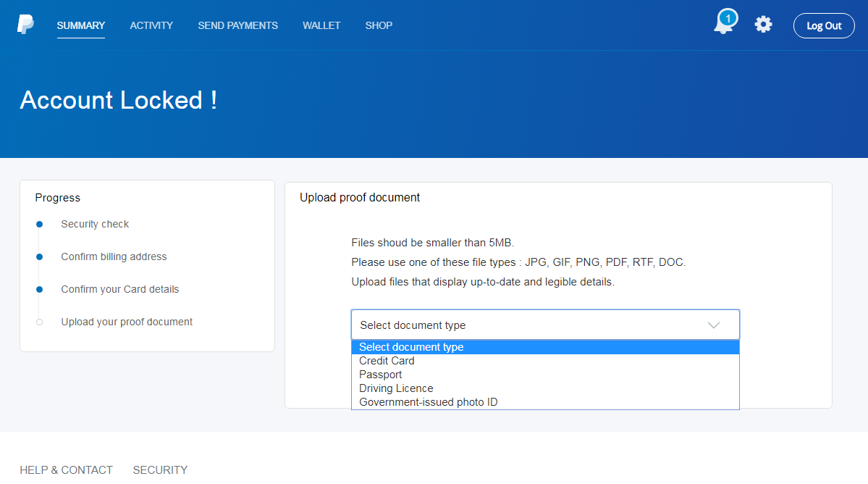The height and width of the screenshot is (484, 868).
Task: Pick Driving Licence as document type
Action: coord(396,388)
